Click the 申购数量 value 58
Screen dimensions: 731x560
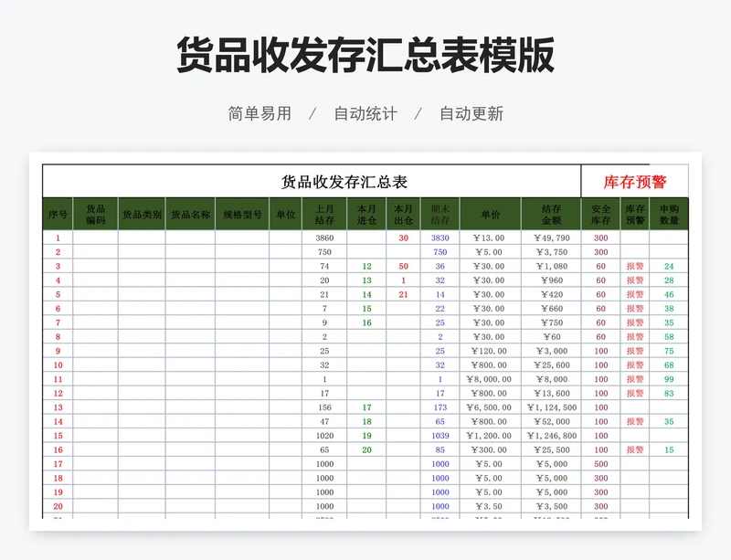click(669, 337)
